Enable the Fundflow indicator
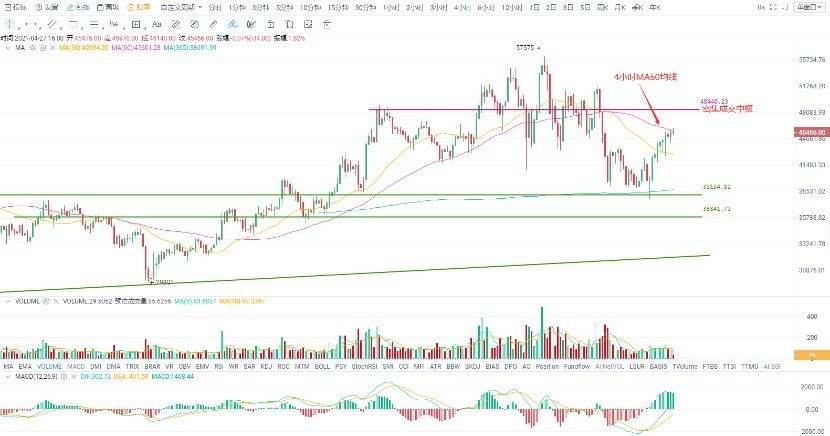 coord(576,366)
